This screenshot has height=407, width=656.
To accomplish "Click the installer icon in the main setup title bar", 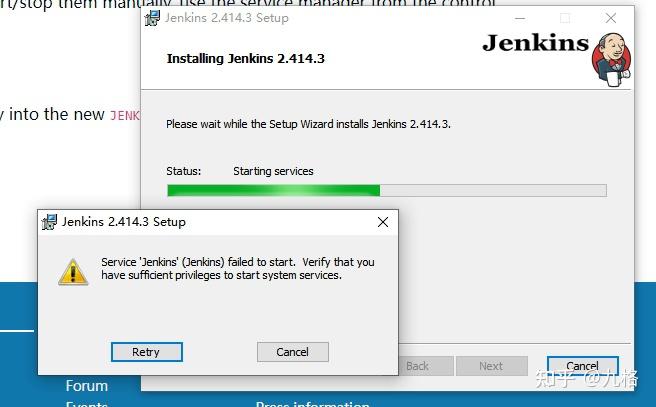I will coord(152,18).
